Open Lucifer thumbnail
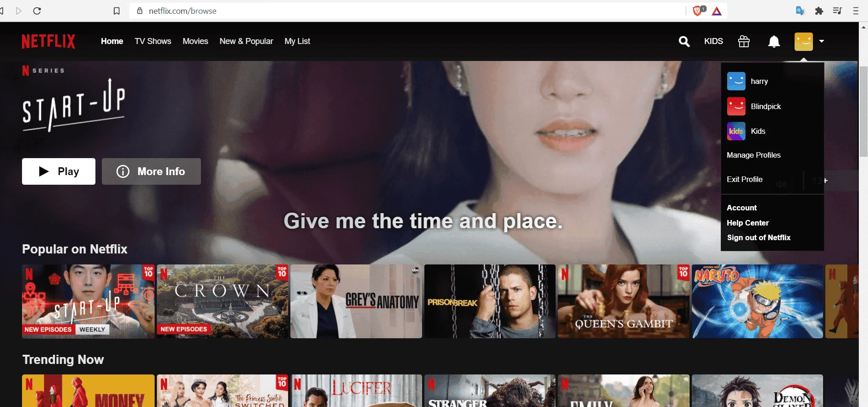 click(356, 391)
